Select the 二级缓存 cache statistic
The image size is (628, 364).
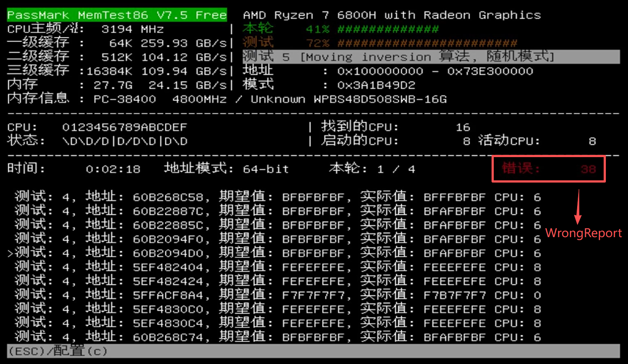(111, 57)
